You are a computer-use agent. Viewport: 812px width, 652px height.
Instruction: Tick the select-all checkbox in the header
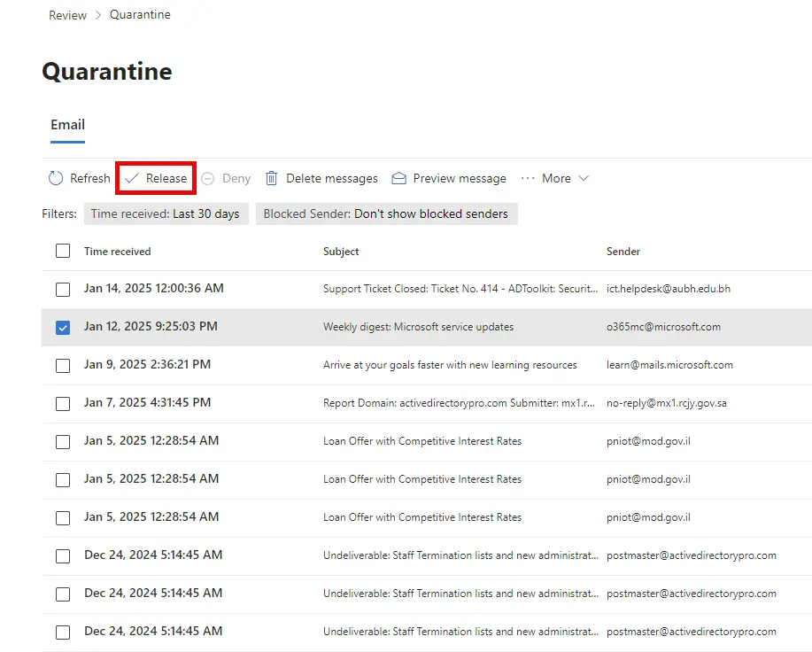click(x=63, y=251)
